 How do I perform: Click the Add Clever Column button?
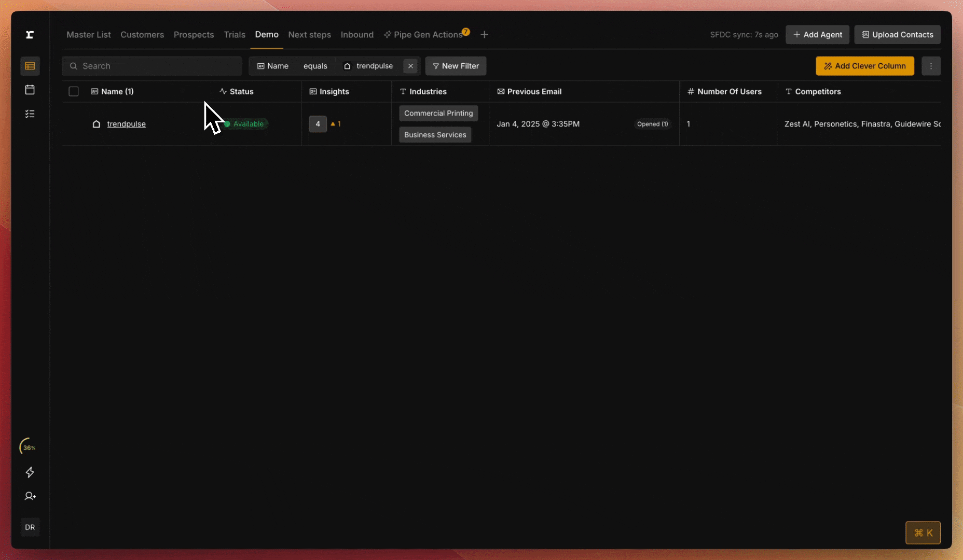pyautogui.click(x=864, y=66)
